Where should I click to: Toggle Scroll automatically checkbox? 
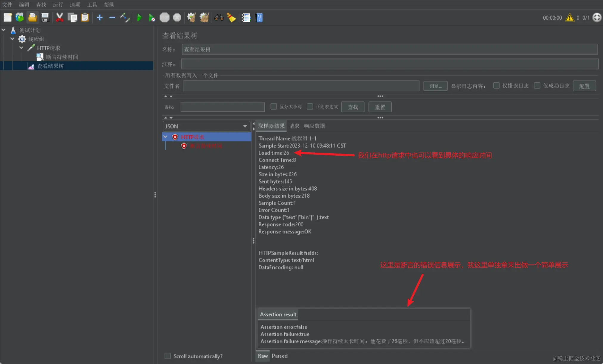(x=168, y=356)
